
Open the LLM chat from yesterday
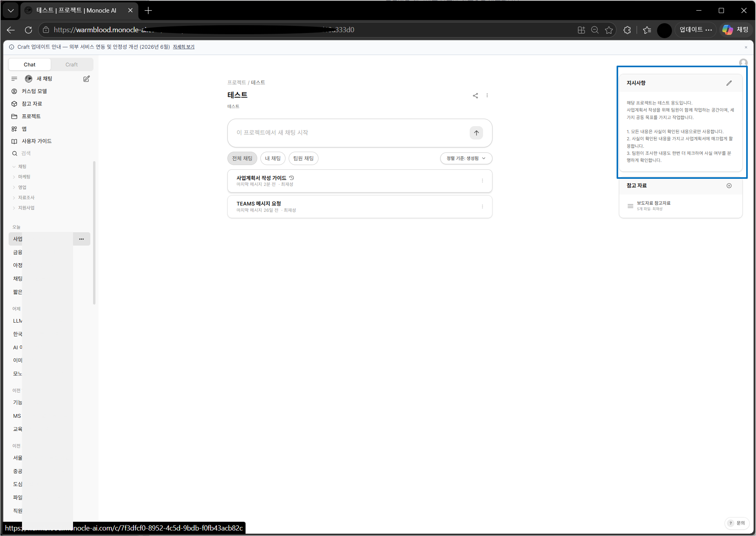[x=18, y=321]
